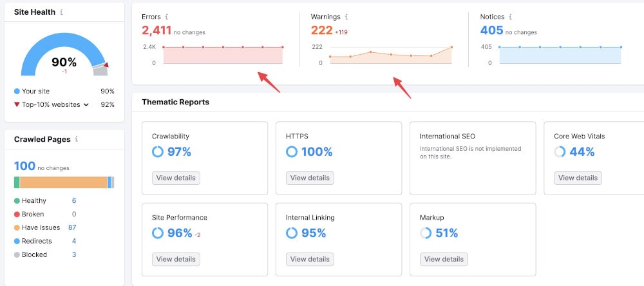
Task: Click the Site Performance ring icon
Action: point(158,233)
